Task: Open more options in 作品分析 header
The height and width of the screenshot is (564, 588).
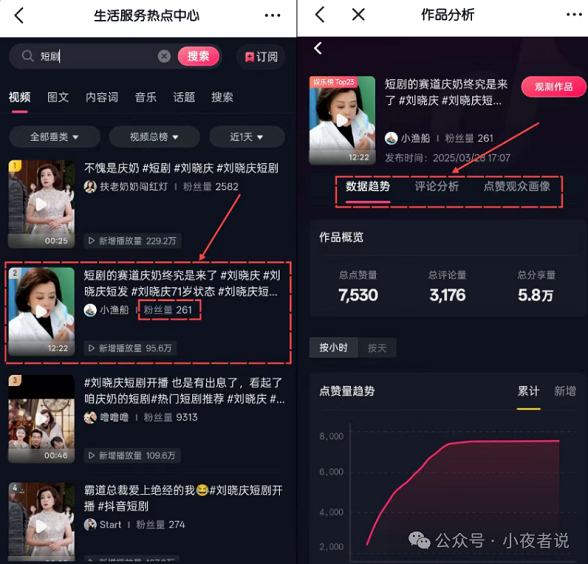Action: pyautogui.click(x=574, y=15)
